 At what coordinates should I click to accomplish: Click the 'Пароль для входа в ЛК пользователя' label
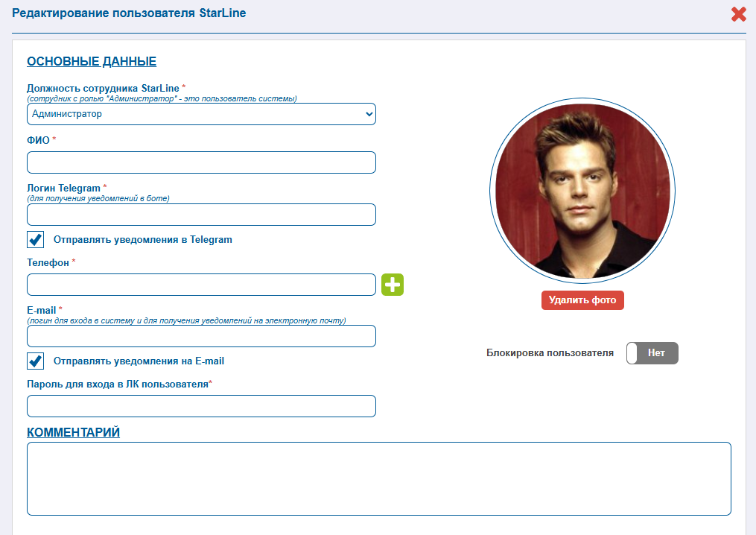118,384
